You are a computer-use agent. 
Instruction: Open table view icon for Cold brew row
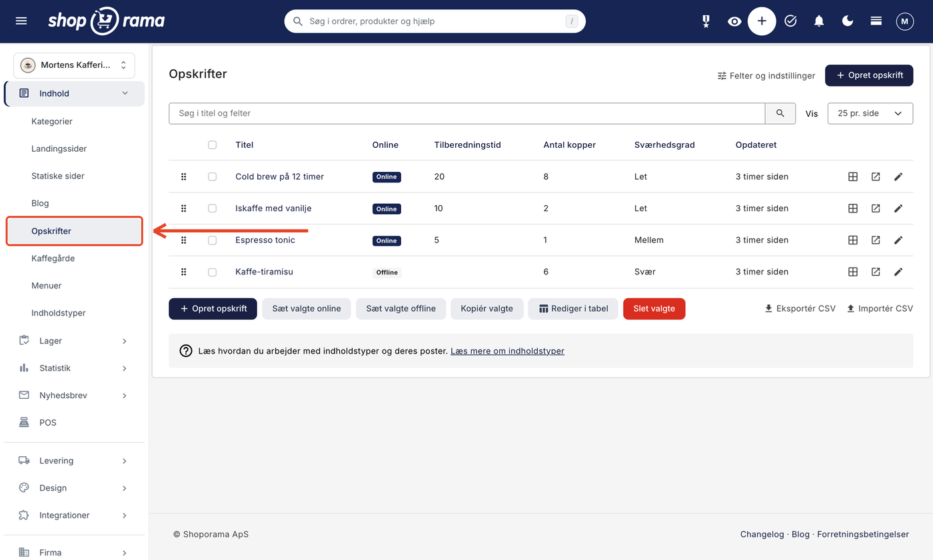(852, 176)
